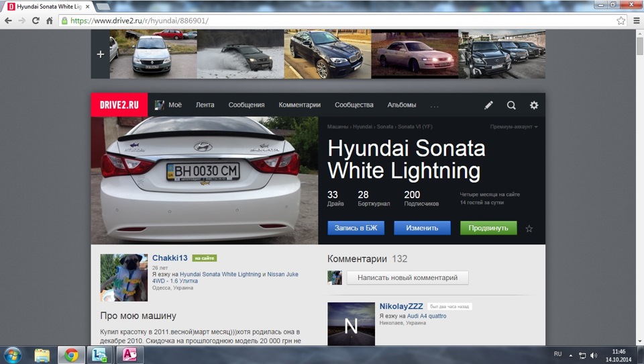Open the Windows Start button

pos(12,355)
